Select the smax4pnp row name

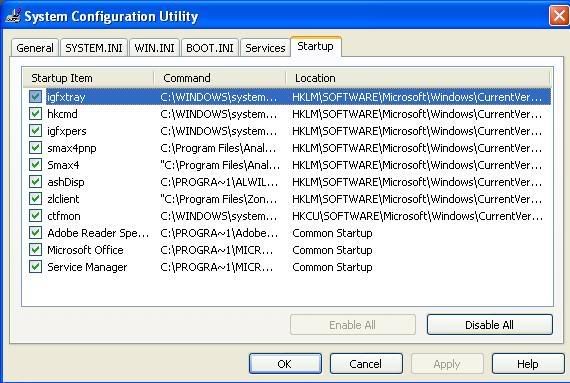[x=72, y=148]
